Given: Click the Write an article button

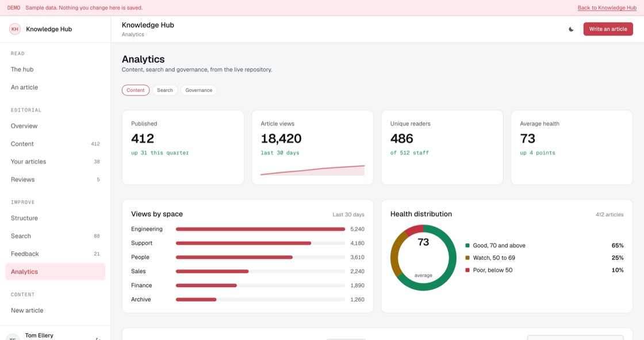Looking at the screenshot, I should [x=608, y=29].
